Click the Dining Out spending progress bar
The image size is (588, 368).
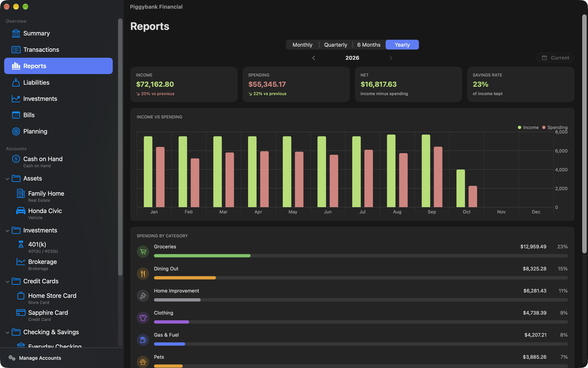tap(361, 278)
